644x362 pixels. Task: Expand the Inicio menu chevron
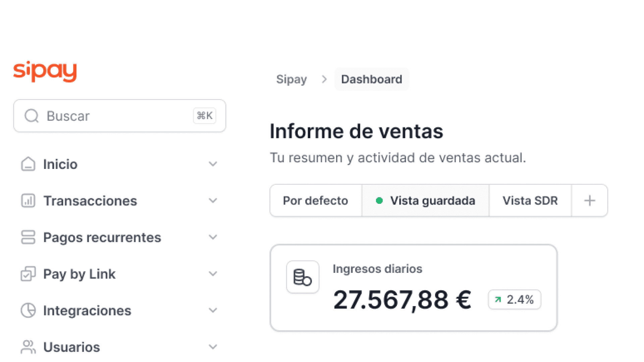[213, 164]
